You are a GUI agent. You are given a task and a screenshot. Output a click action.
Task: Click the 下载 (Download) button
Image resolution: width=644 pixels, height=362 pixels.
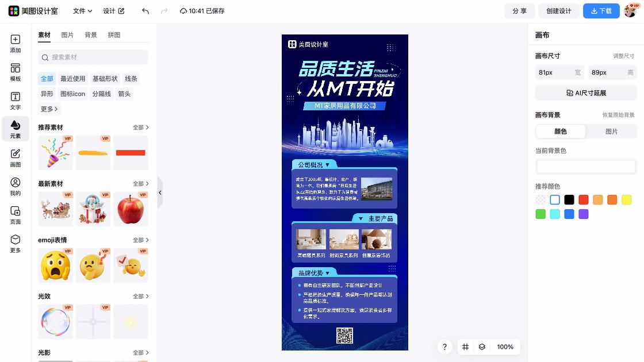tap(601, 10)
